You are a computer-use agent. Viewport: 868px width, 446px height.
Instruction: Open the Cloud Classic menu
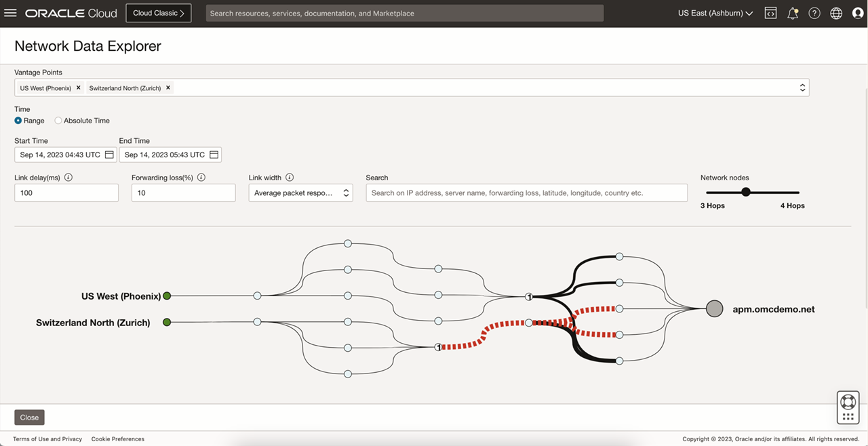[158, 12]
